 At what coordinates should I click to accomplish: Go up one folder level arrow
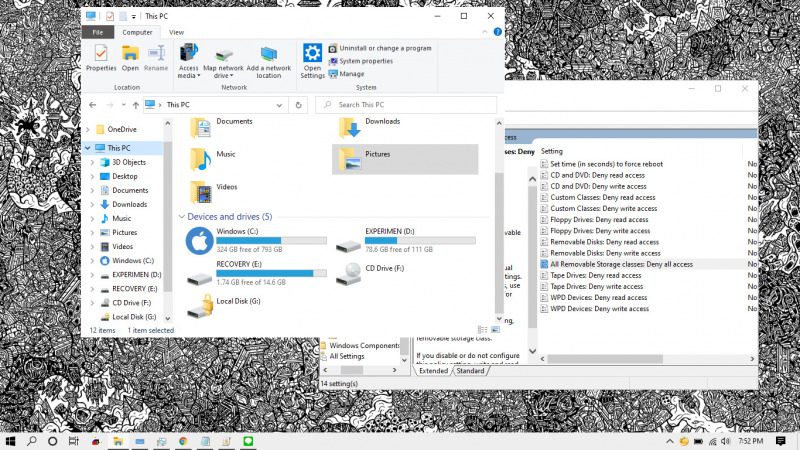click(136, 105)
